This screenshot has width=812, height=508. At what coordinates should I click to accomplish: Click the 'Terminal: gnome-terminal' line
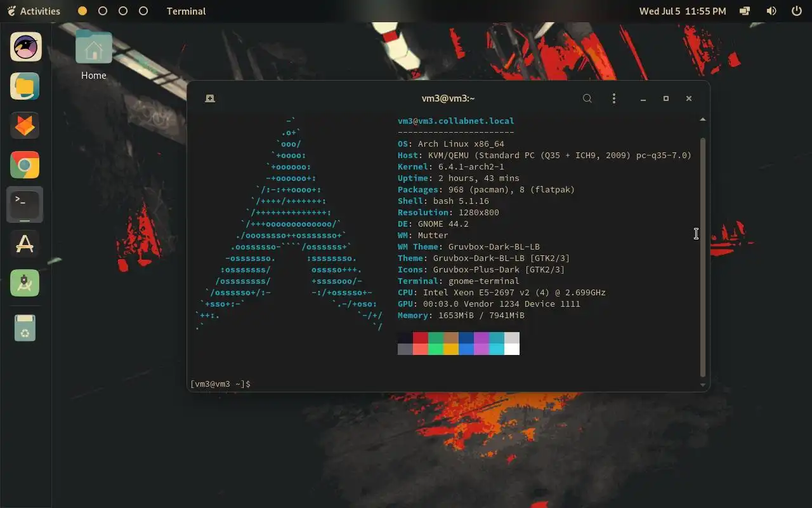point(459,281)
